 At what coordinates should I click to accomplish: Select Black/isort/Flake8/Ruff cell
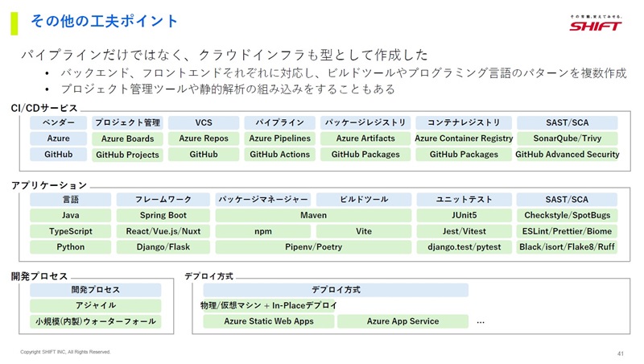[567, 247]
